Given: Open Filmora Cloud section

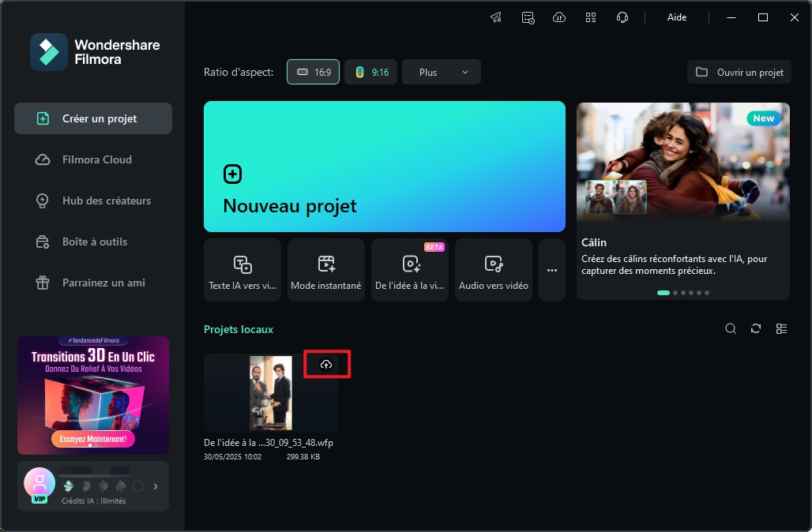Looking at the screenshot, I should 93,159.
